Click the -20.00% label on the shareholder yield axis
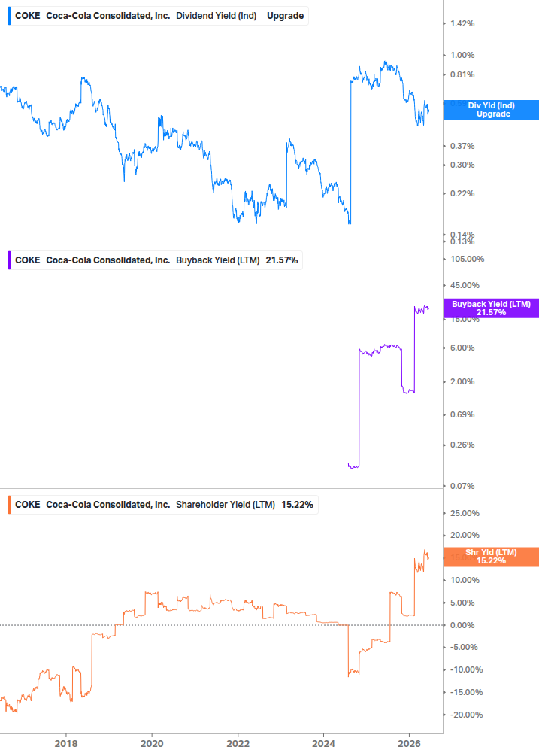 click(x=466, y=715)
